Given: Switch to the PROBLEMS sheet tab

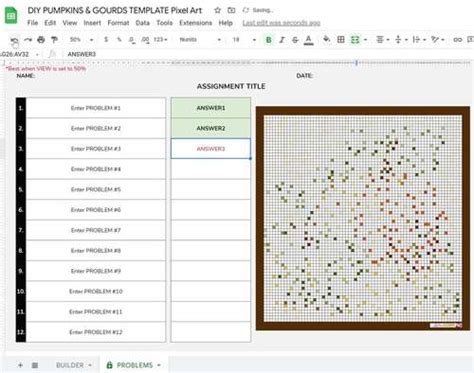Looking at the screenshot, I should coord(134,365).
